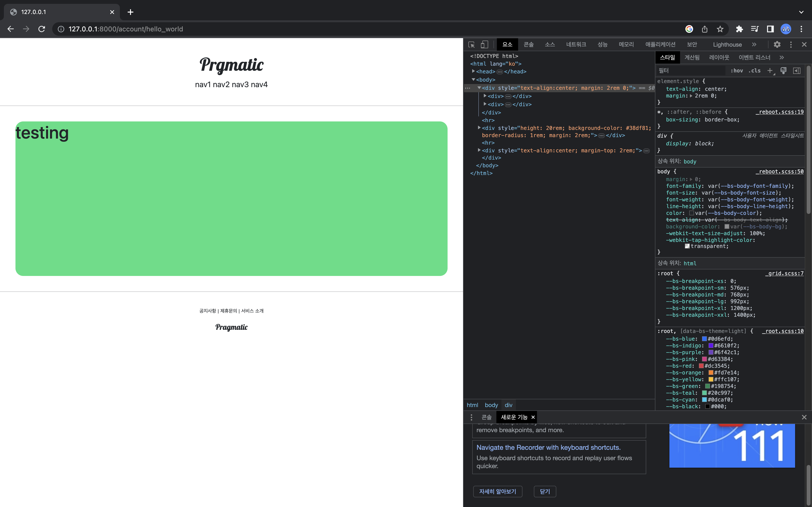Toggle the browser side panel icon

[x=770, y=29]
